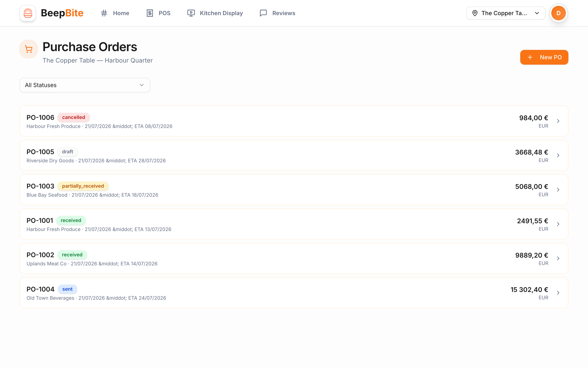Open the All Statuses filter dropdown
Viewport: 588px width, 368px height.
point(85,85)
